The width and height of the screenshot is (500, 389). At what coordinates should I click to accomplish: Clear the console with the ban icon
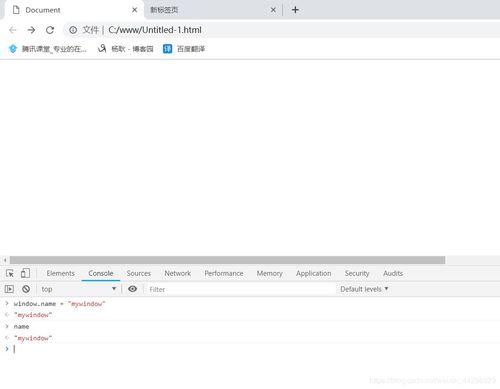tap(26, 289)
